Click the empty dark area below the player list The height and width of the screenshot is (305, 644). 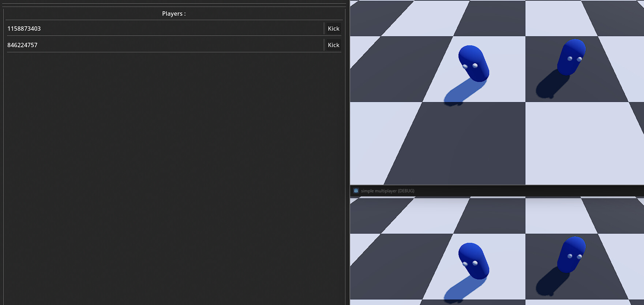pos(174,178)
